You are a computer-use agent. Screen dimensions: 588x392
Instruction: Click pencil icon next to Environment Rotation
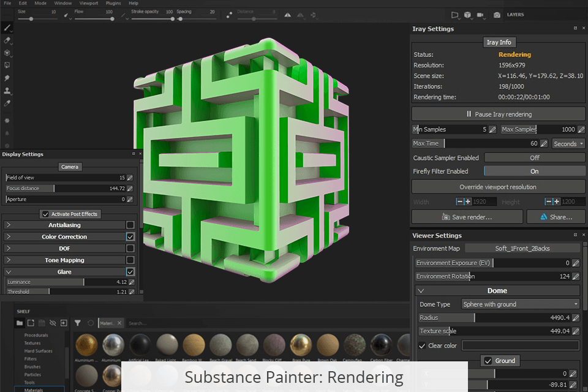click(576, 276)
